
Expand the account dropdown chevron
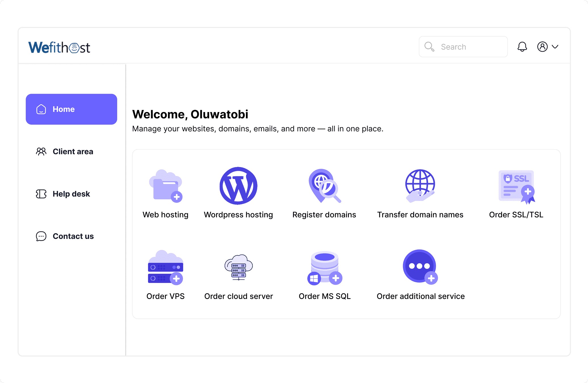pos(555,47)
